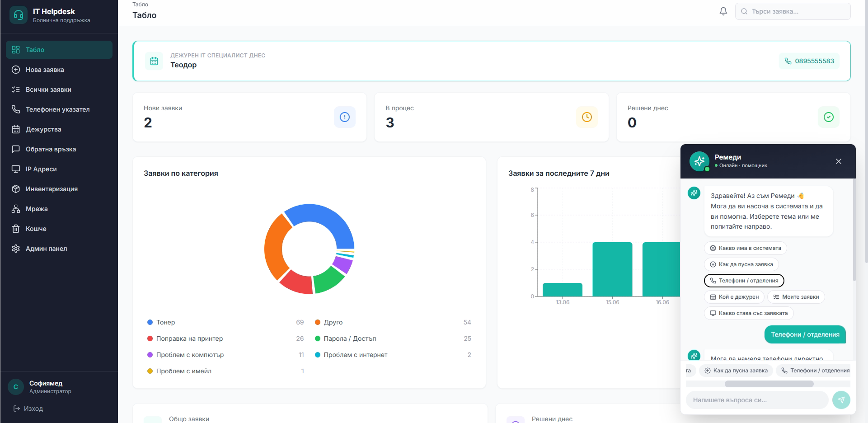The height and width of the screenshot is (423, 868).
Task: Click the Изход logout link
Action: click(28, 409)
